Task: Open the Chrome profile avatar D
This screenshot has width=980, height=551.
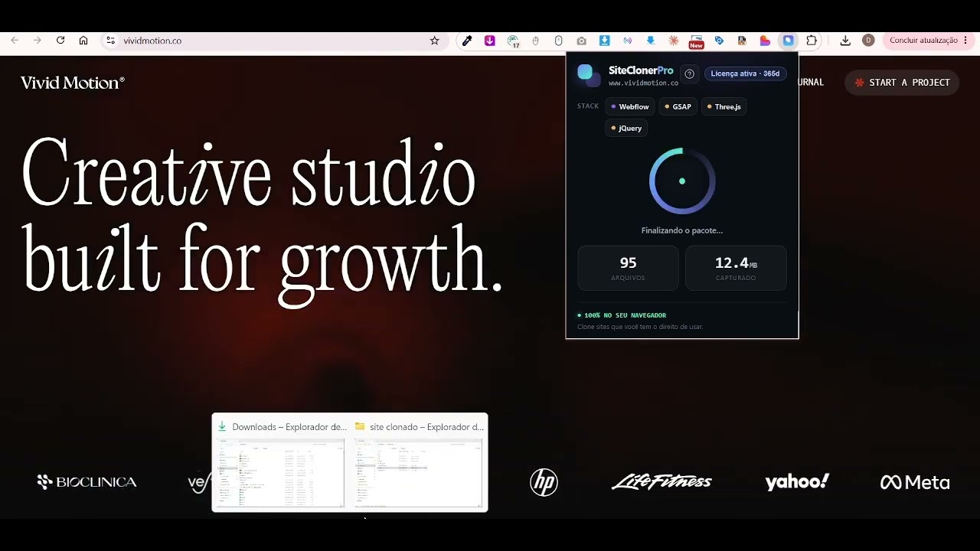Action: click(868, 41)
